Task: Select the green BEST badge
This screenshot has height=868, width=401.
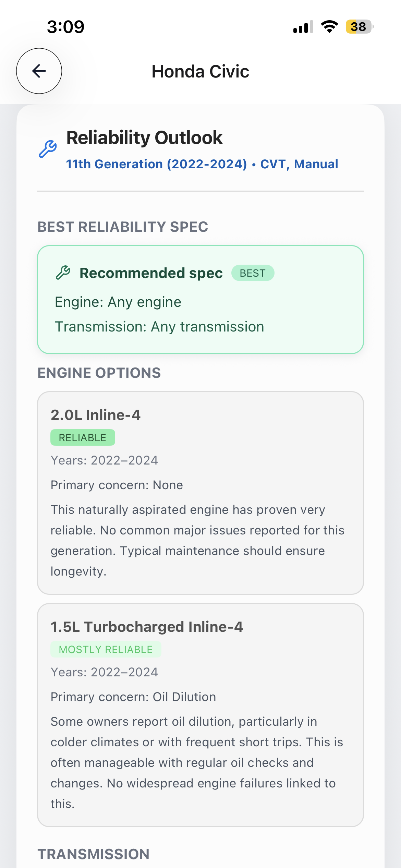Action: (x=253, y=273)
